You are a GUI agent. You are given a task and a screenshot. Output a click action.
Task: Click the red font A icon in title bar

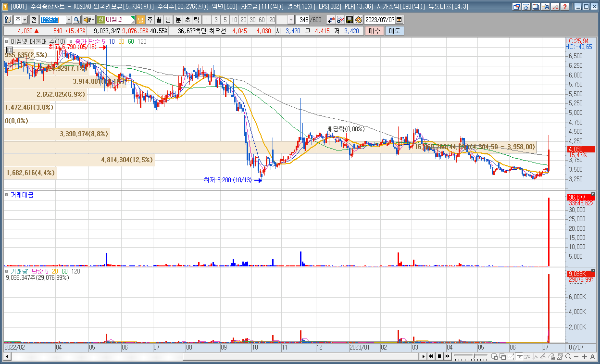555,7
